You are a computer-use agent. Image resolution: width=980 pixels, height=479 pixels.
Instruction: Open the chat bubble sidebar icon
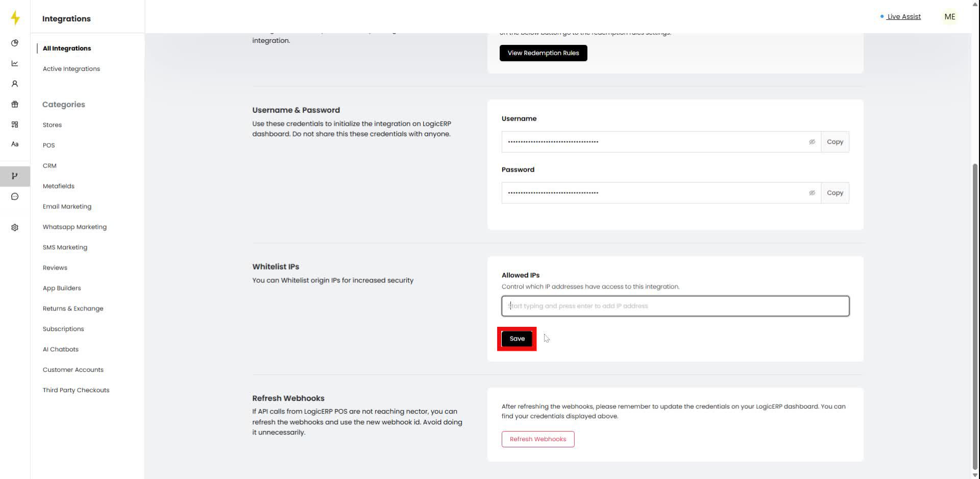coord(15,197)
